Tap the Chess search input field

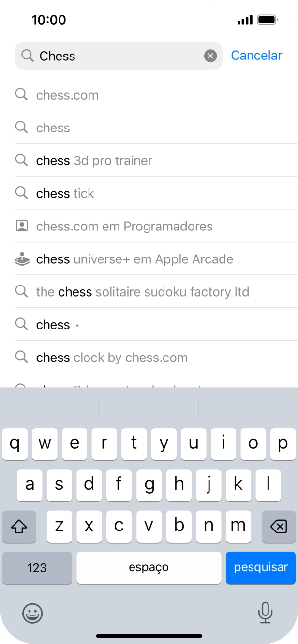[x=116, y=56]
